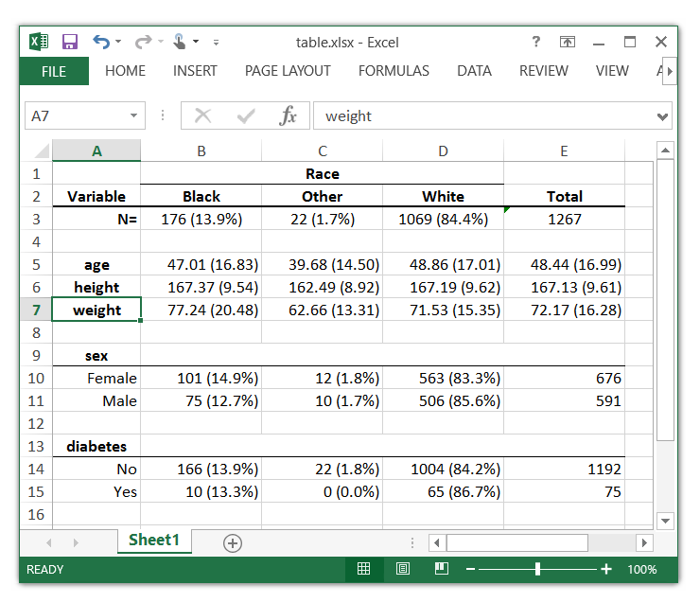Select the Sheet1 tab
Image resolution: width=700 pixels, height=603 pixels.
click(x=154, y=540)
